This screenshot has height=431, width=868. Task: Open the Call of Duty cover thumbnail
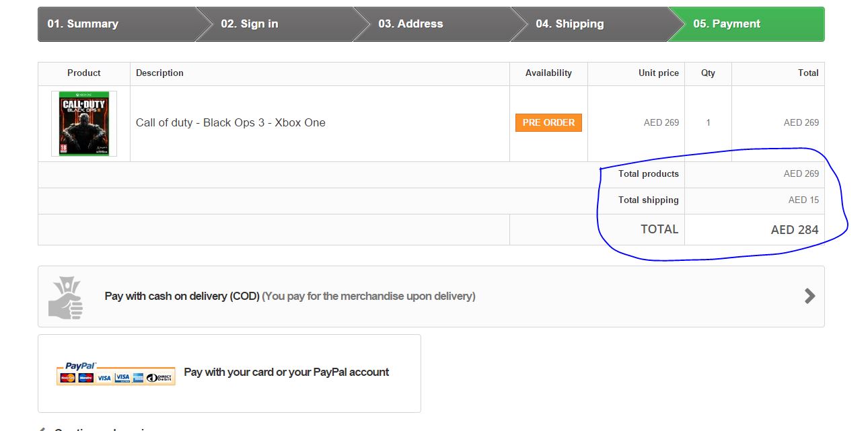(84, 124)
